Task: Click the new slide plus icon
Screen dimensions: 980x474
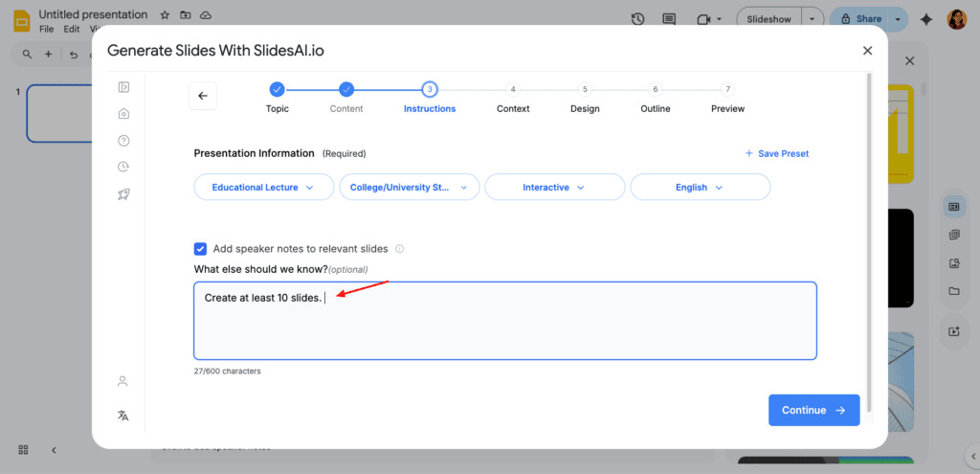Action: [x=48, y=55]
